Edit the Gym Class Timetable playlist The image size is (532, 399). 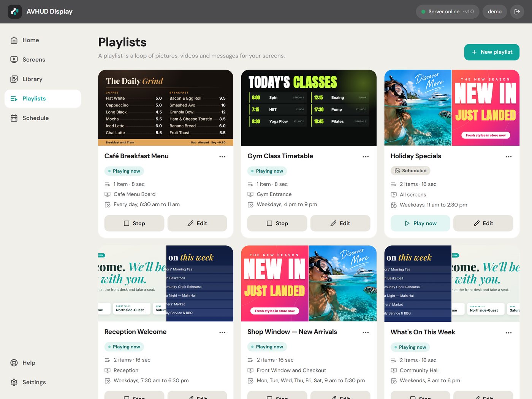click(340, 223)
